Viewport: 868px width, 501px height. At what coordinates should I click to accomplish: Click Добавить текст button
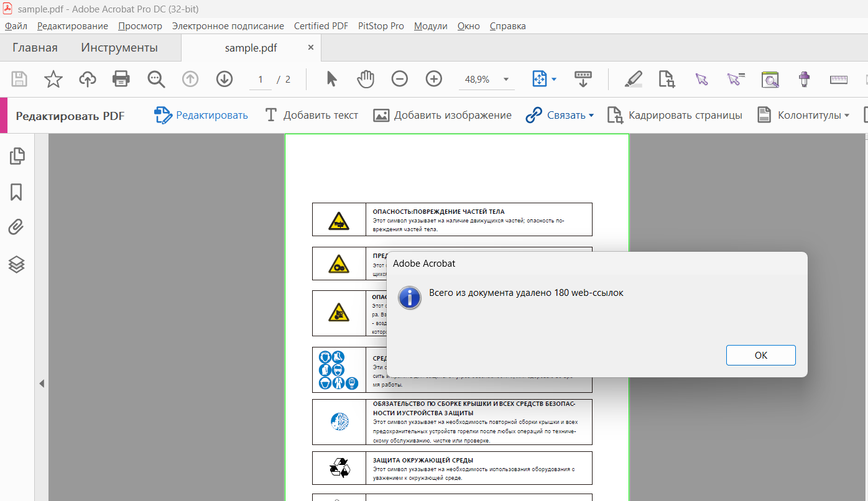tap(312, 115)
